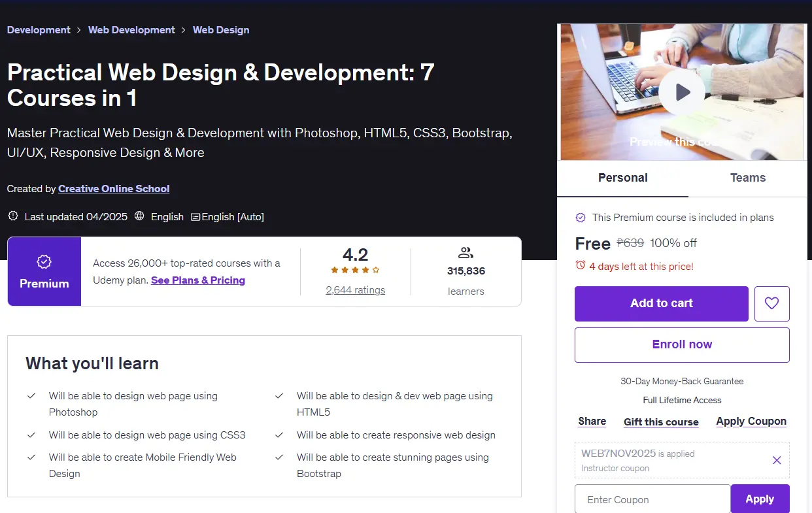Click checkmark beside HTML5 learning item

(279, 396)
